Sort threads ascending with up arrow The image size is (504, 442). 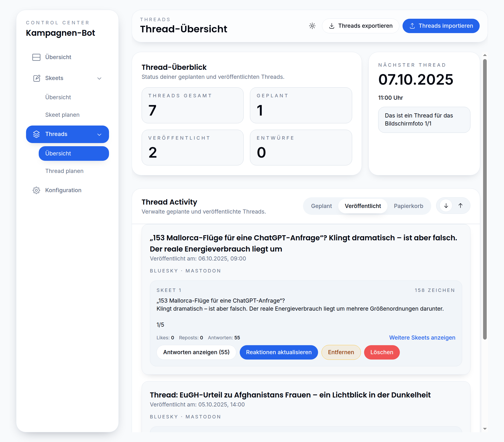(460, 206)
